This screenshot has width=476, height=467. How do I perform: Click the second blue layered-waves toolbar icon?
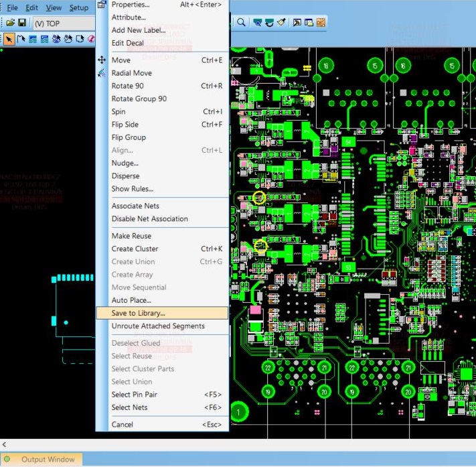44,39
